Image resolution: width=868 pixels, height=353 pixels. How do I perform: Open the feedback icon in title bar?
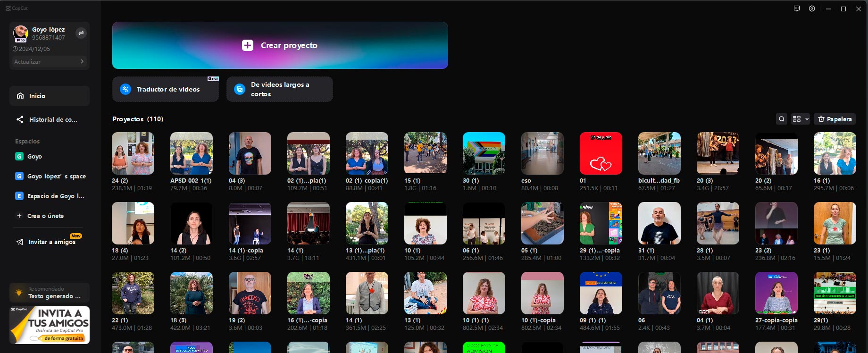click(x=797, y=8)
